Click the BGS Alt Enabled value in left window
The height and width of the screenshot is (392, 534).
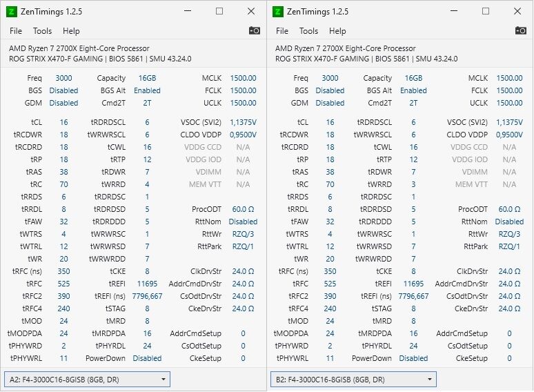pos(147,90)
